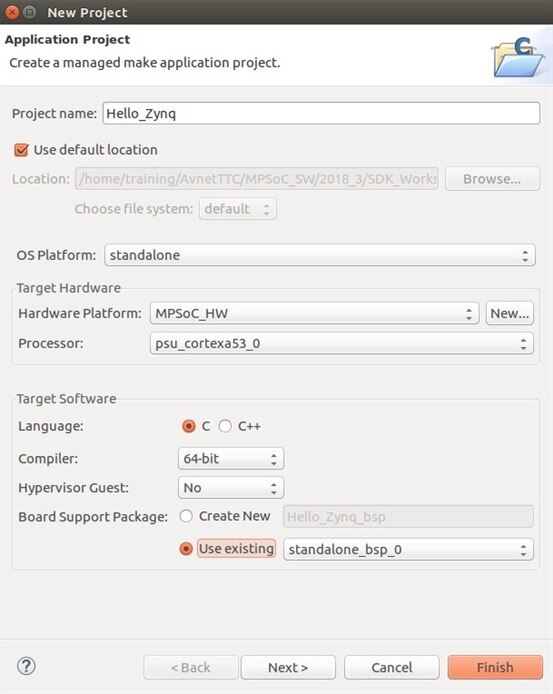Open the Hardware Platform MPSoC_HW dropdown
Image resolution: width=553 pixels, height=694 pixels.
314,314
